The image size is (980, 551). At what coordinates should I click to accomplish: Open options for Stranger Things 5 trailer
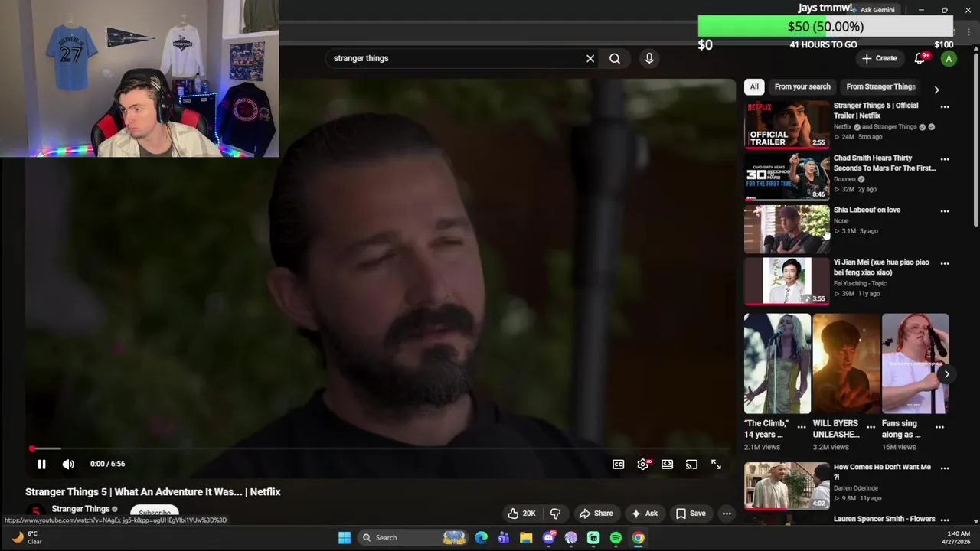945,107
